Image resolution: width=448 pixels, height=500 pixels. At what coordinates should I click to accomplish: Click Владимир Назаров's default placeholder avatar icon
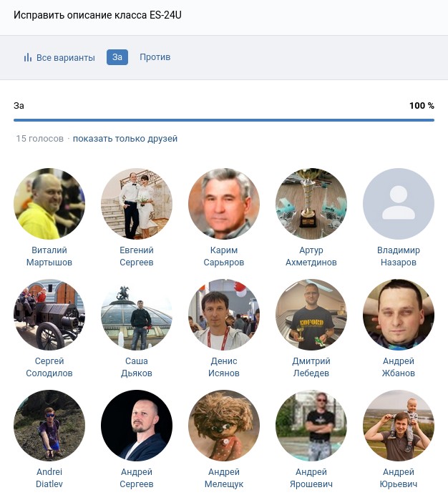pyautogui.click(x=398, y=204)
